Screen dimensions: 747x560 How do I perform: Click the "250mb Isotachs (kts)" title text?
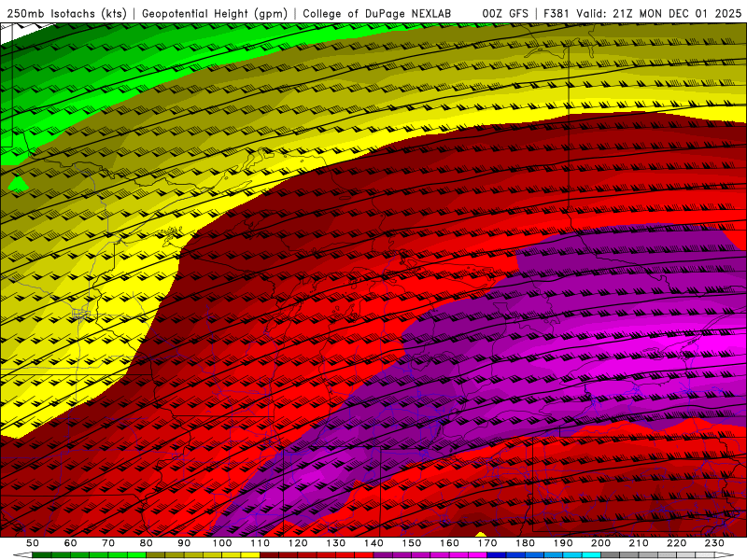tap(66, 14)
